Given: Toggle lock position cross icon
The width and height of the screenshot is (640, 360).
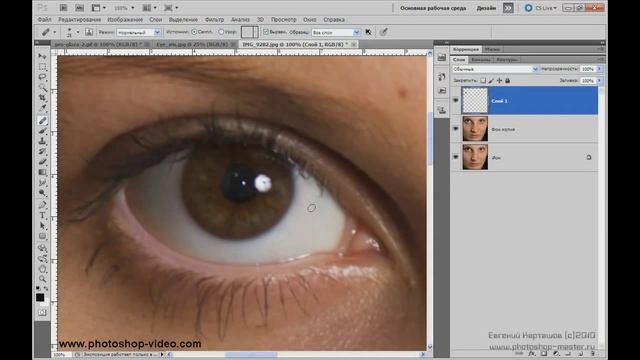Looking at the screenshot, I should pos(499,80).
